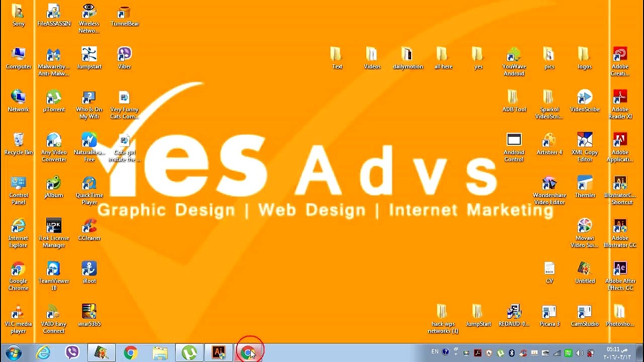Open the language bar Help icon
644x362 pixels.
445,352
